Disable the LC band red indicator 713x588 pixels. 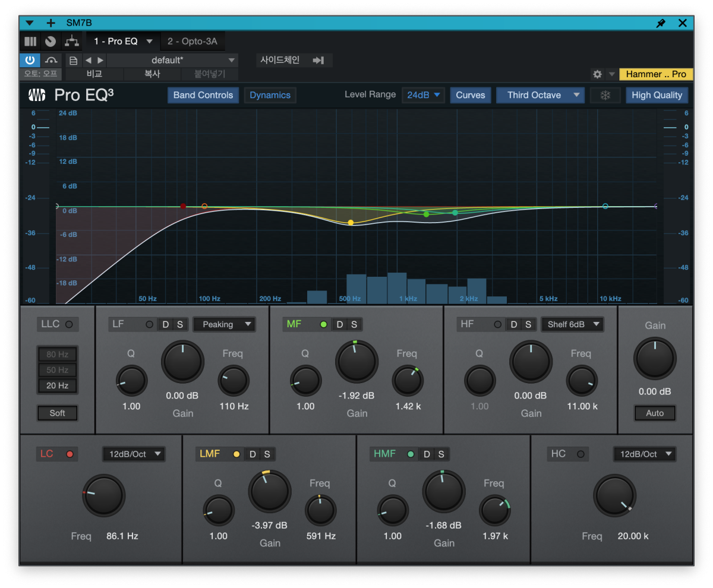(70, 454)
